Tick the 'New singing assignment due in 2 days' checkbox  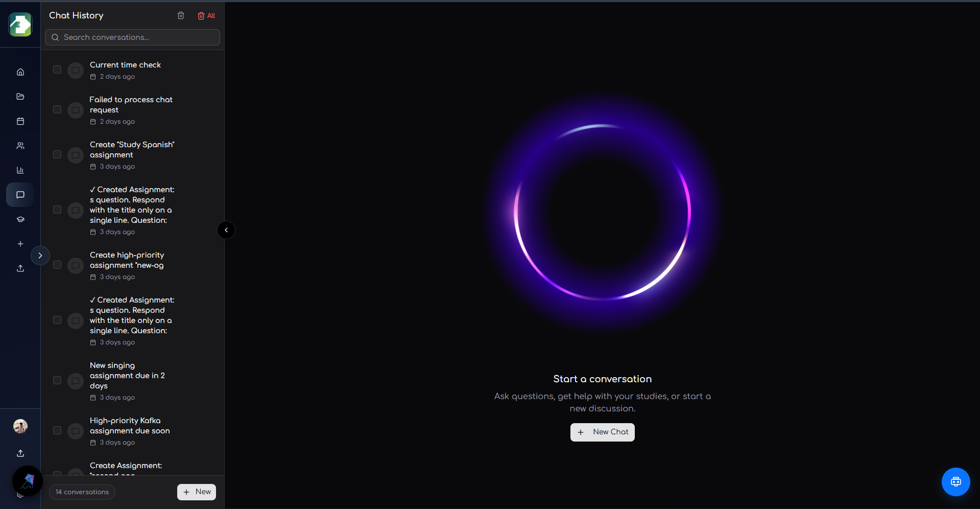pos(57,380)
